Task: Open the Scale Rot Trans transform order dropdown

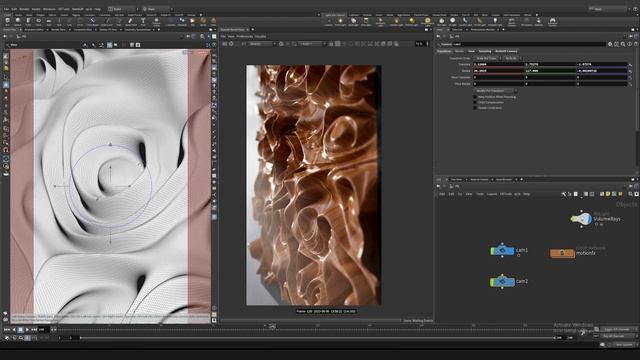Action: pyautogui.click(x=487, y=58)
